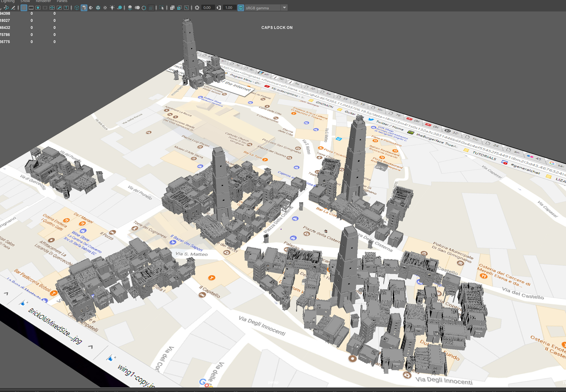Click the HUD value 36775
Screen dimensions: 566x392
[x=5, y=42]
